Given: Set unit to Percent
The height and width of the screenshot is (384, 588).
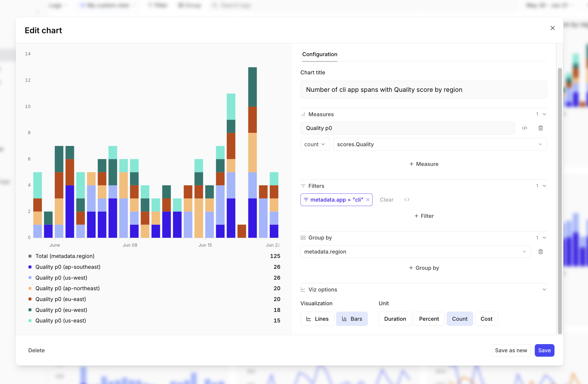Looking at the screenshot, I should click(429, 319).
